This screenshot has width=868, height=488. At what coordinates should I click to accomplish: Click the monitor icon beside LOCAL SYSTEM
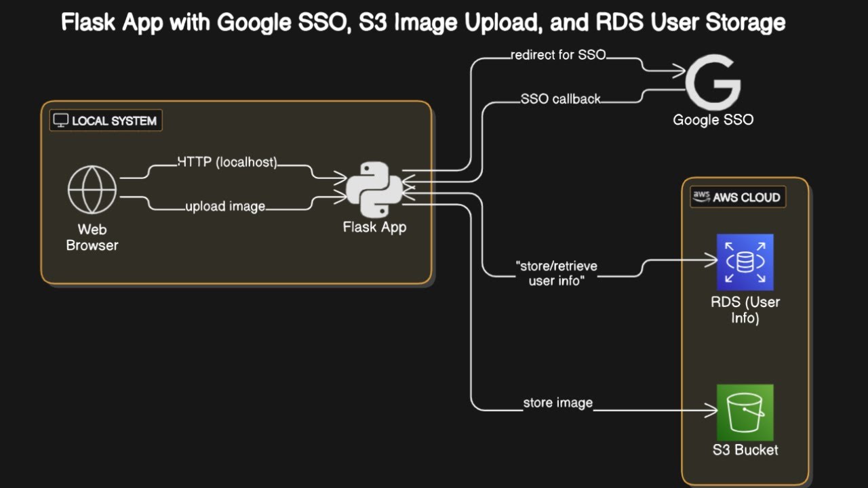pos(61,121)
